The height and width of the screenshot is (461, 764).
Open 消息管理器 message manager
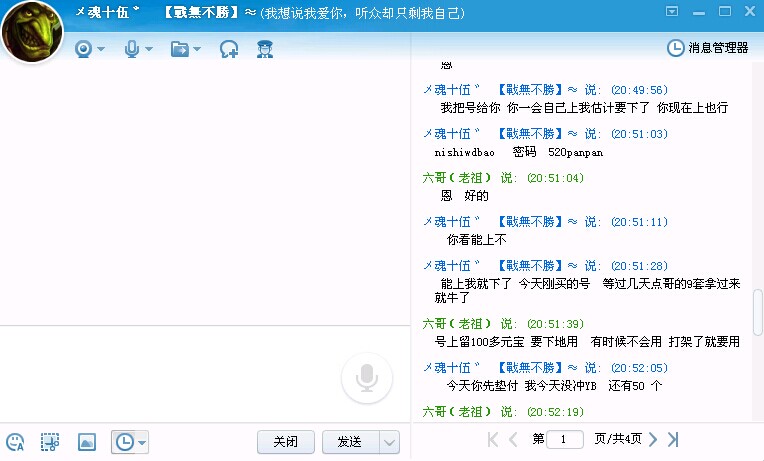pyautogui.click(x=708, y=47)
